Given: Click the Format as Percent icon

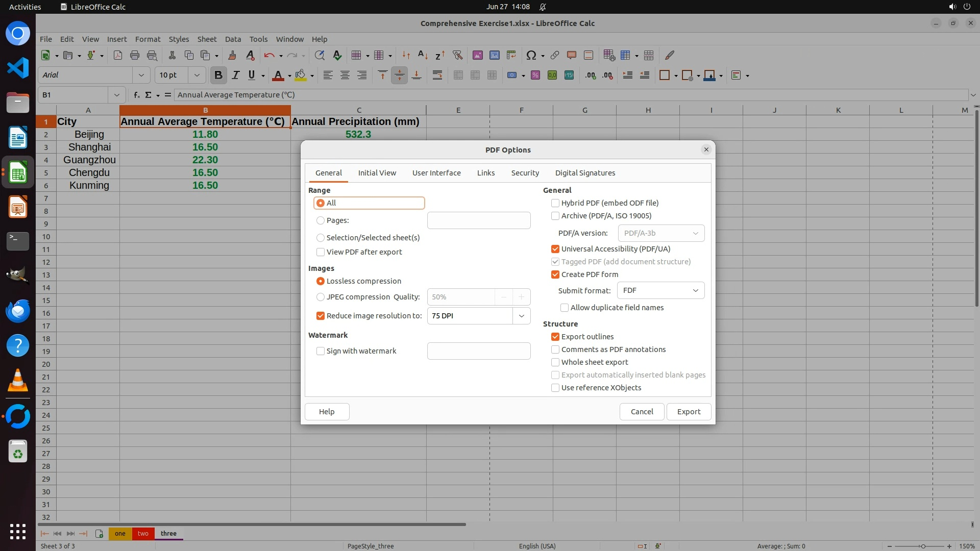Looking at the screenshot, I should tap(535, 75).
